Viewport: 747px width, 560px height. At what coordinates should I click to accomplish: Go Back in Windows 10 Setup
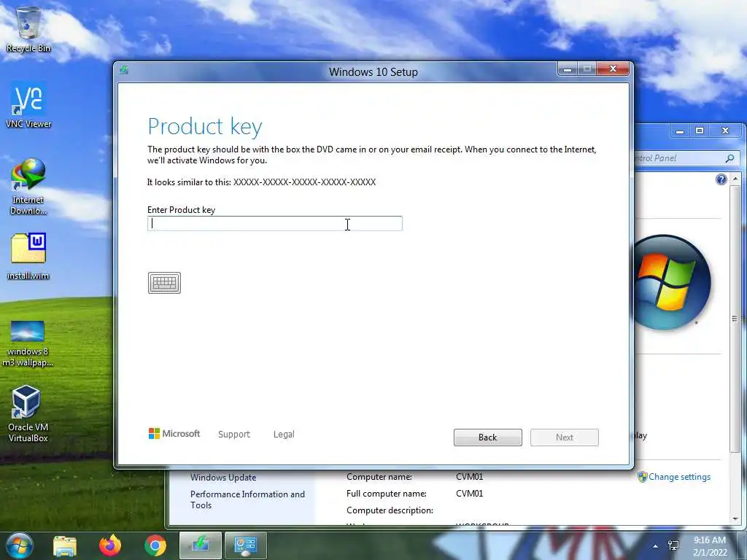coord(488,437)
